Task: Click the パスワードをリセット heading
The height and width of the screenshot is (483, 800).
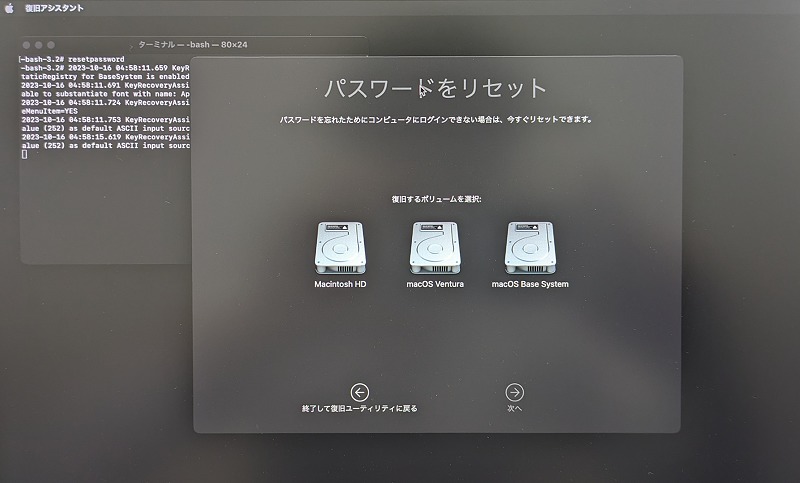Action: (435, 88)
